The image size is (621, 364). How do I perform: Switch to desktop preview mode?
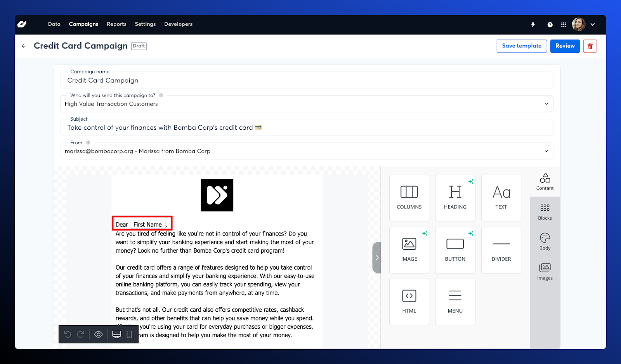[116, 334]
